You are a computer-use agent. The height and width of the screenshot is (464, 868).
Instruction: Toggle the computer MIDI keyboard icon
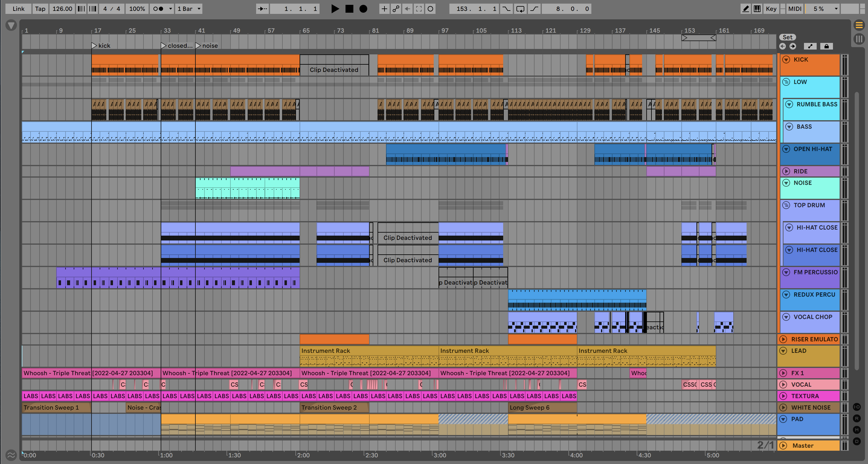(757, 9)
